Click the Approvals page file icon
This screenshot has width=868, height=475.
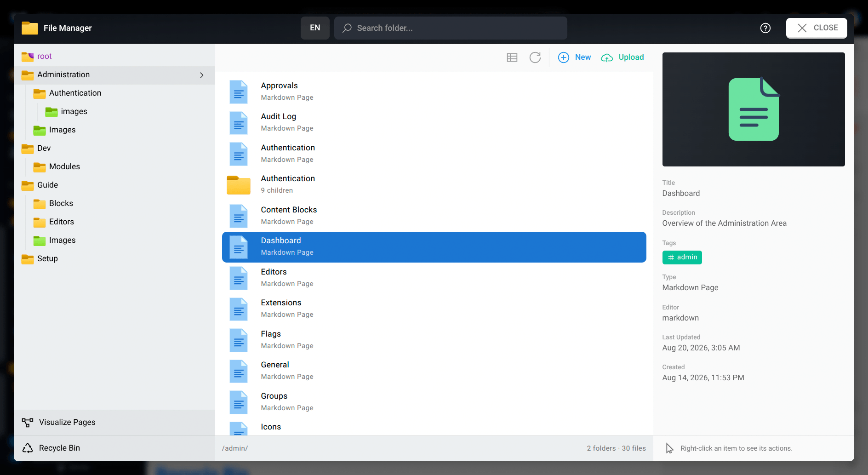tap(239, 92)
